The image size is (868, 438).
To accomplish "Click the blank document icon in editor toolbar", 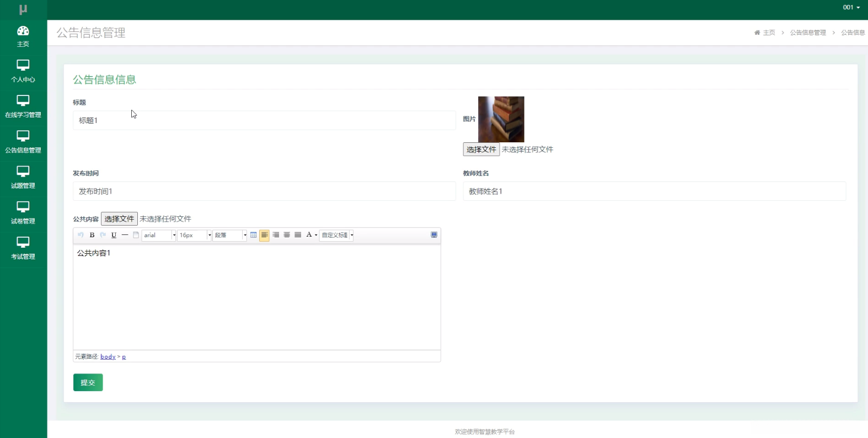I will [x=136, y=235].
